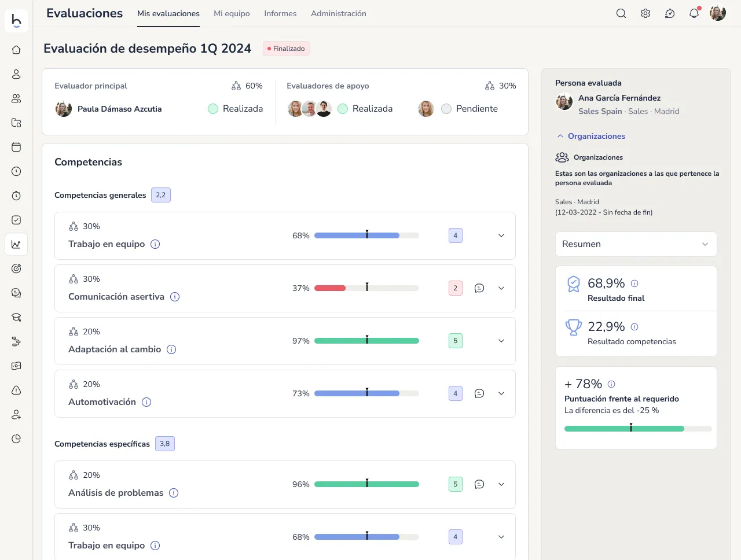Screen dimensions: 741x560
Task: Open the chart performance sidebar icon
Action: (x=16, y=244)
